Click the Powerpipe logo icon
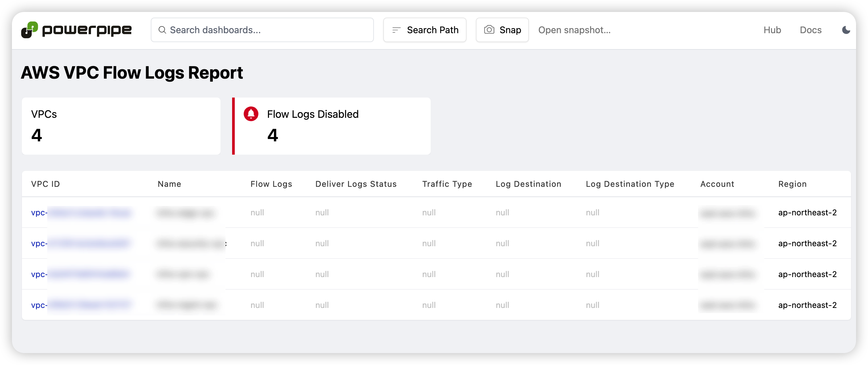 [29, 30]
